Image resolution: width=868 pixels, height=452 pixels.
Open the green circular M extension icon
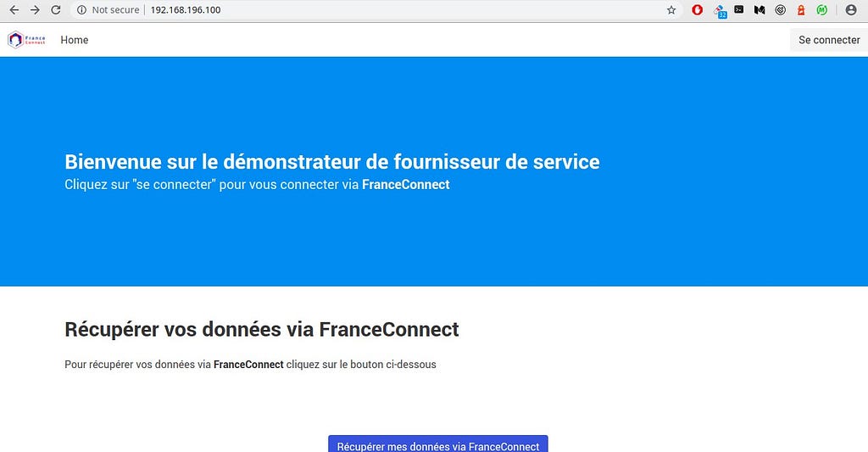coord(822,10)
